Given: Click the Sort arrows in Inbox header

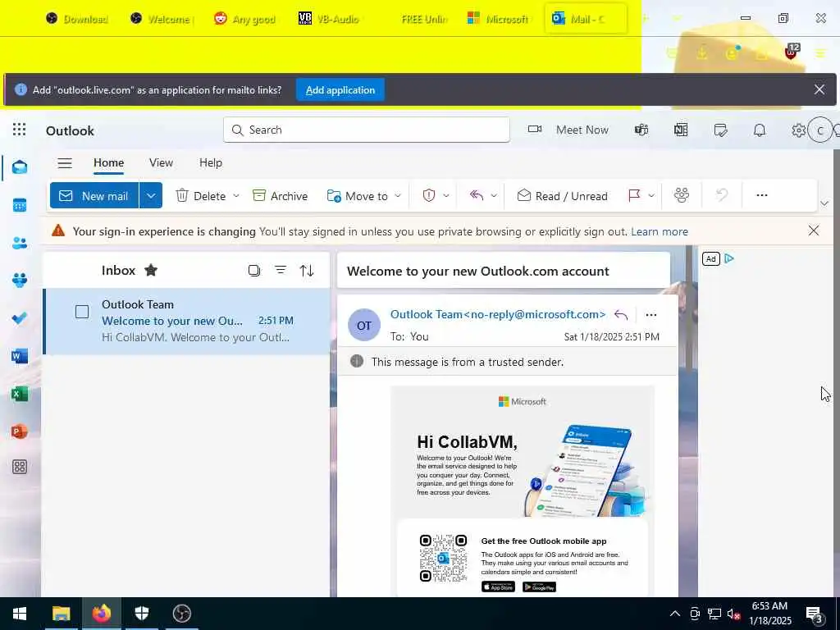Looking at the screenshot, I should pyautogui.click(x=307, y=271).
